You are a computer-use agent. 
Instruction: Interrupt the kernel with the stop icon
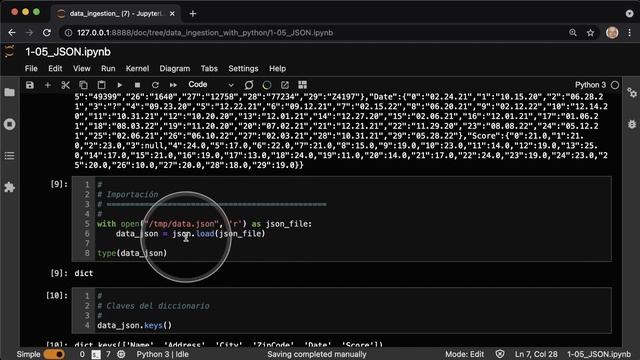click(138, 85)
